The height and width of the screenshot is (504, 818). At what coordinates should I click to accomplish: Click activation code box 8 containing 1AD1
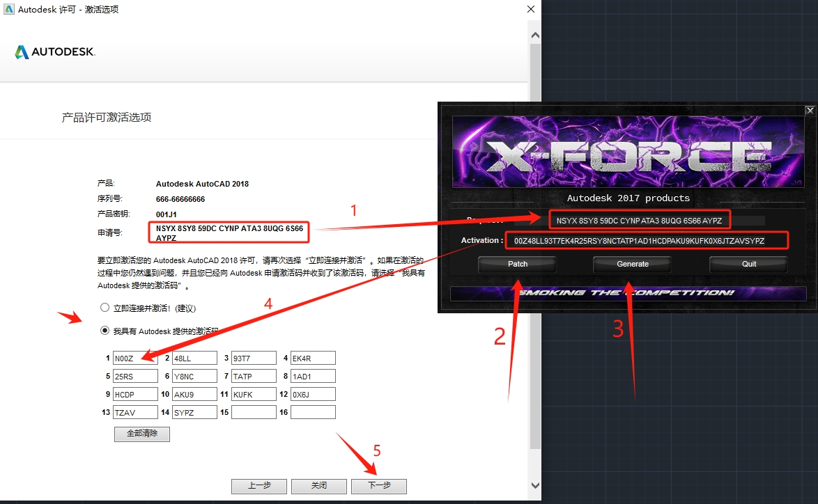pyautogui.click(x=313, y=375)
